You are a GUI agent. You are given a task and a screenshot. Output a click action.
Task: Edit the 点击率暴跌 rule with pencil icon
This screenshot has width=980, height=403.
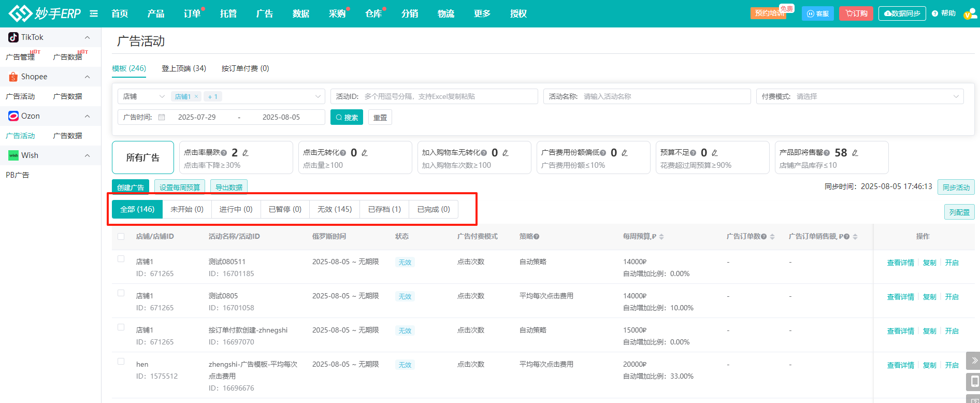point(246,153)
